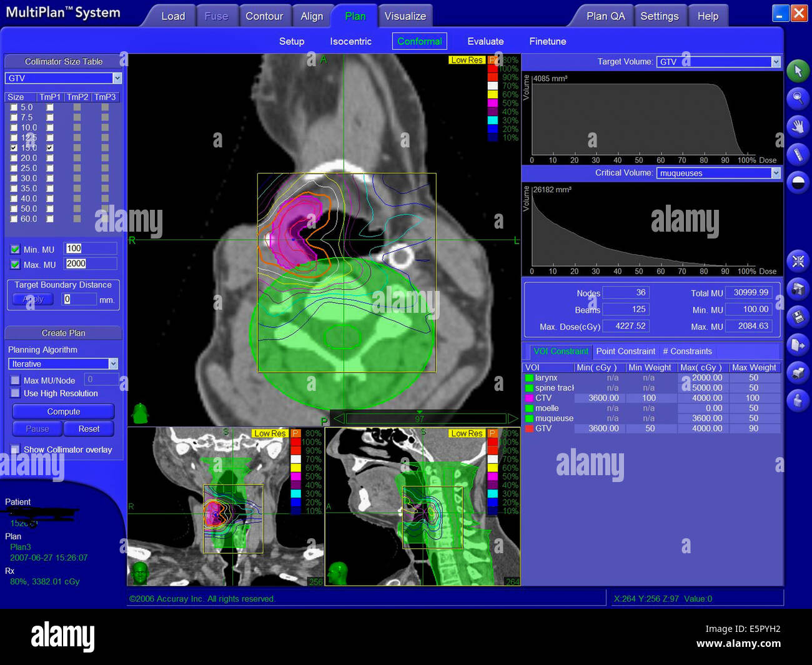Take a snapshot with the camera icon
Screen dimensions: 812x665
point(798,288)
